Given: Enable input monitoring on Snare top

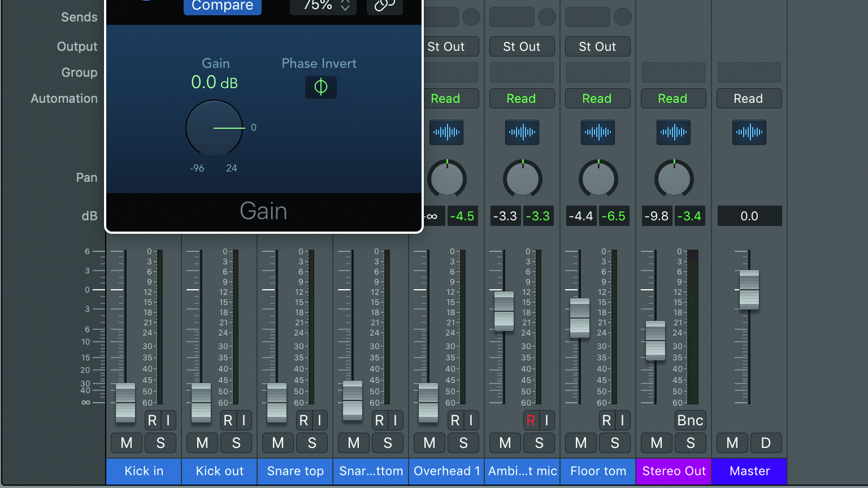Looking at the screenshot, I should click(319, 420).
